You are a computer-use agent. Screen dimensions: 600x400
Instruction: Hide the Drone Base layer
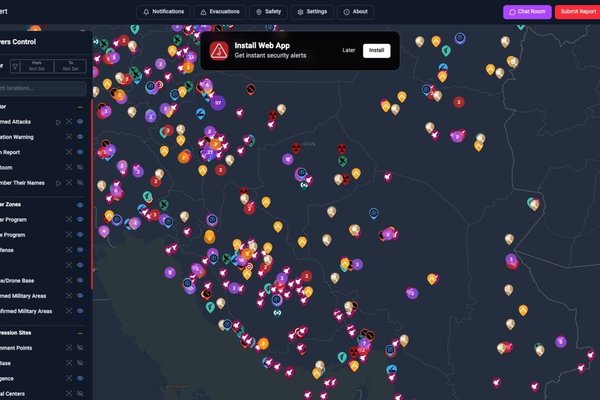coord(80,280)
